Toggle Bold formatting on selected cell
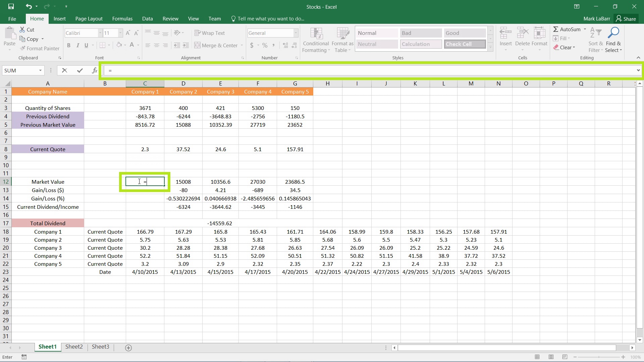644x362 pixels. click(x=68, y=45)
